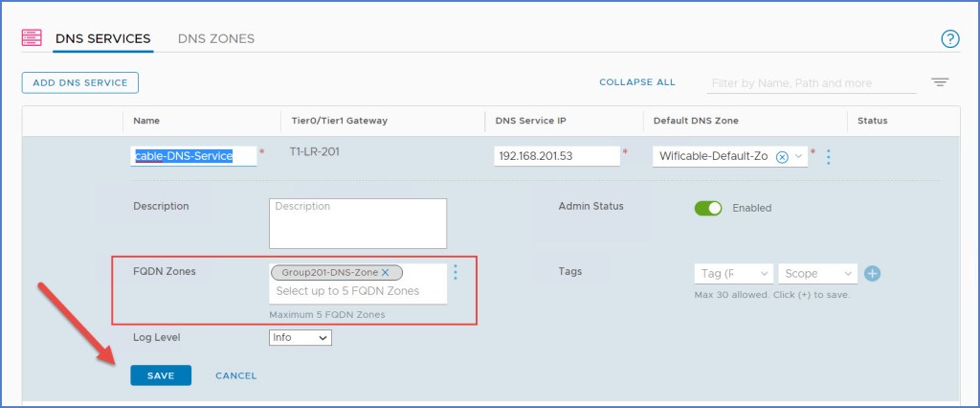Click the DNS services pink icon
This screenshot has height=408, width=980.
[32, 38]
